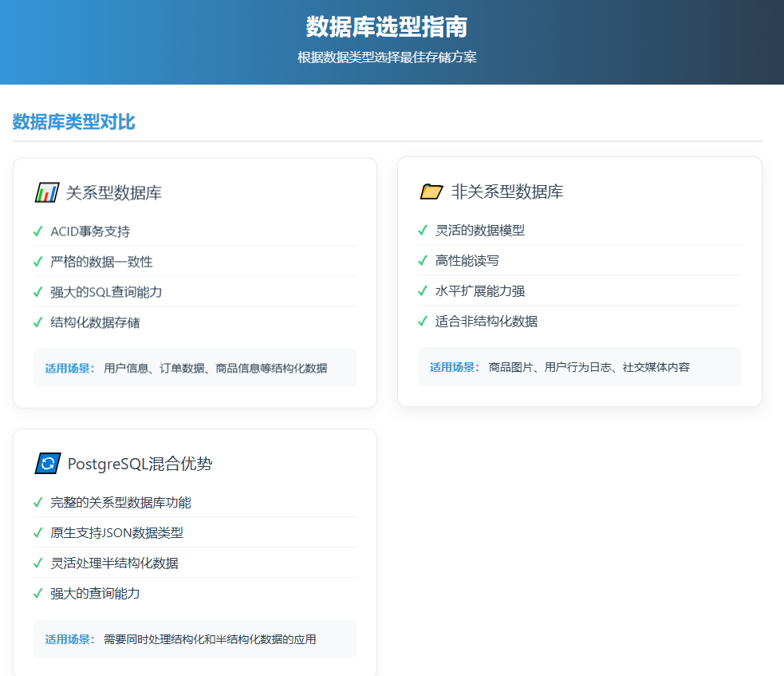
Task: Click the checkmark next to 灵活的数据模型
Action: pyautogui.click(x=423, y=230)
